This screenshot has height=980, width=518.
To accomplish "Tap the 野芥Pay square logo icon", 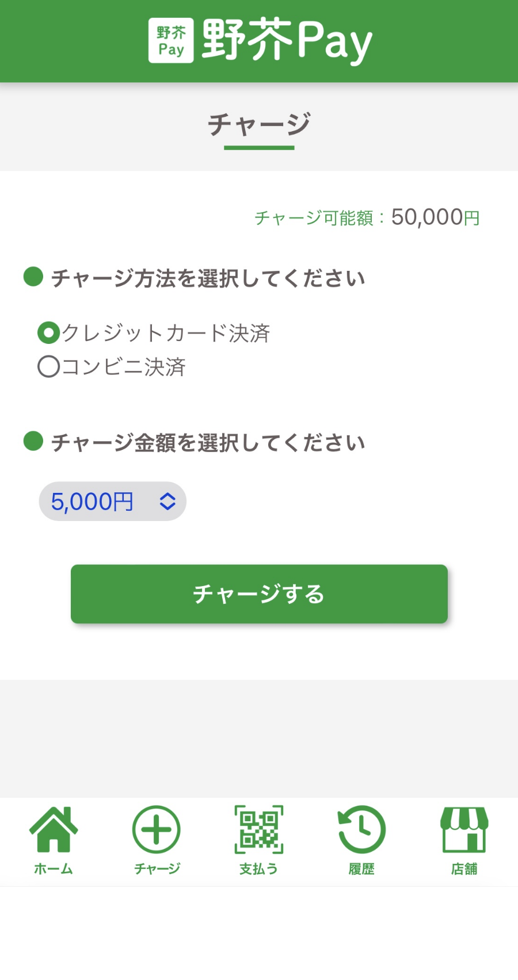I will [x=171, y=40].
